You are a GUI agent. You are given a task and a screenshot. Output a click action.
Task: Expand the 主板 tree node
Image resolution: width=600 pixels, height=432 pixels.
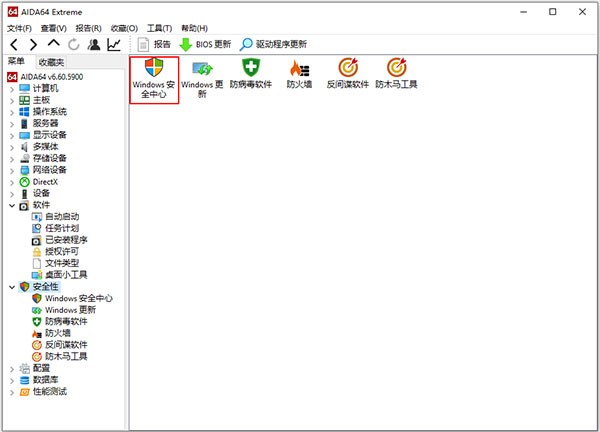click(x=12, y=101)
